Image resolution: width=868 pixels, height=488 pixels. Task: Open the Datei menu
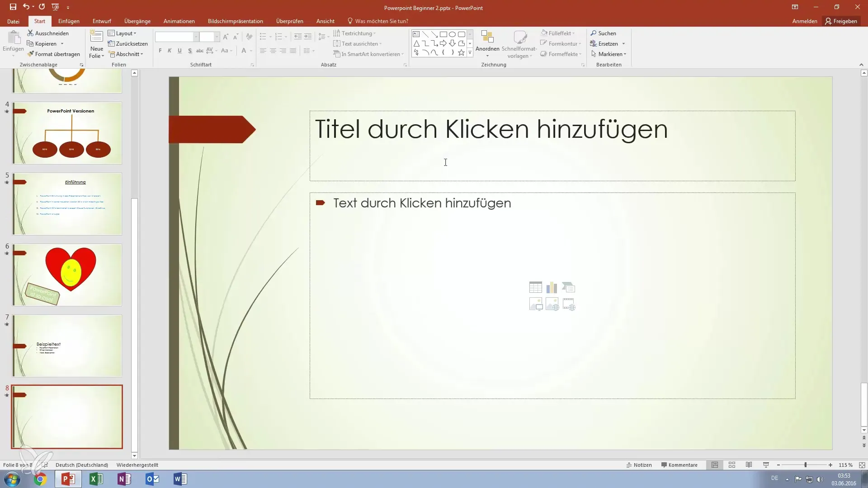coord(13,21)
